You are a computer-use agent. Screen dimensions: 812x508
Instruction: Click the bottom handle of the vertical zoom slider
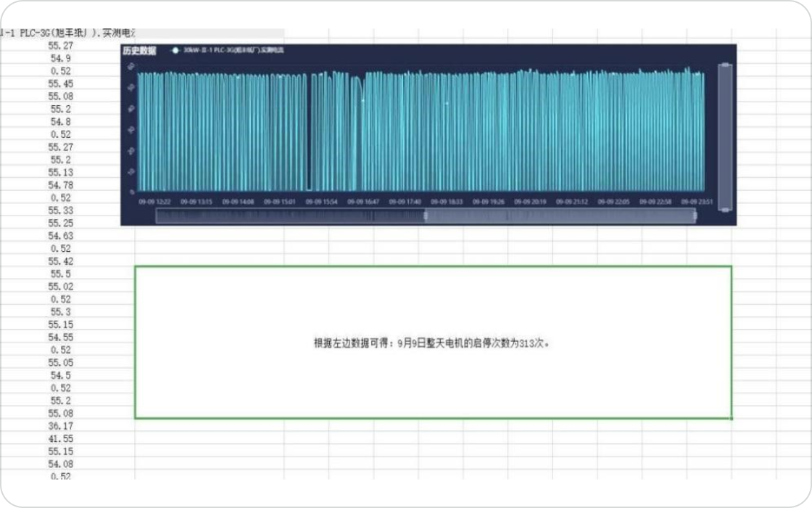(x=725, y=209)
